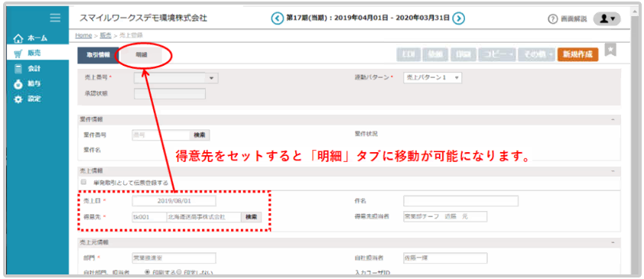Image resolution: width=644 pixels, height=279 pixels.
Task: Go to next fiscal period arrow
Action: tap(458, 18)
